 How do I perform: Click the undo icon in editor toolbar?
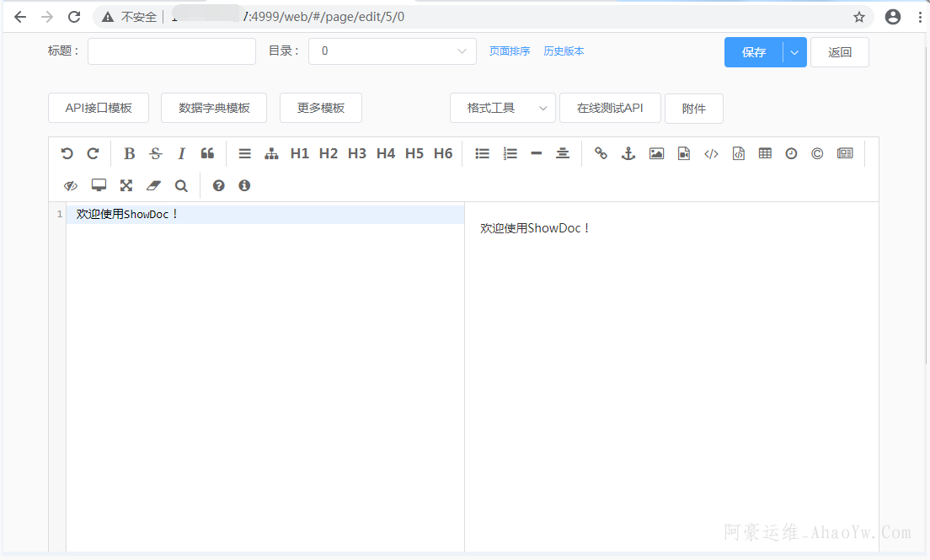click(x=67, y=153)
